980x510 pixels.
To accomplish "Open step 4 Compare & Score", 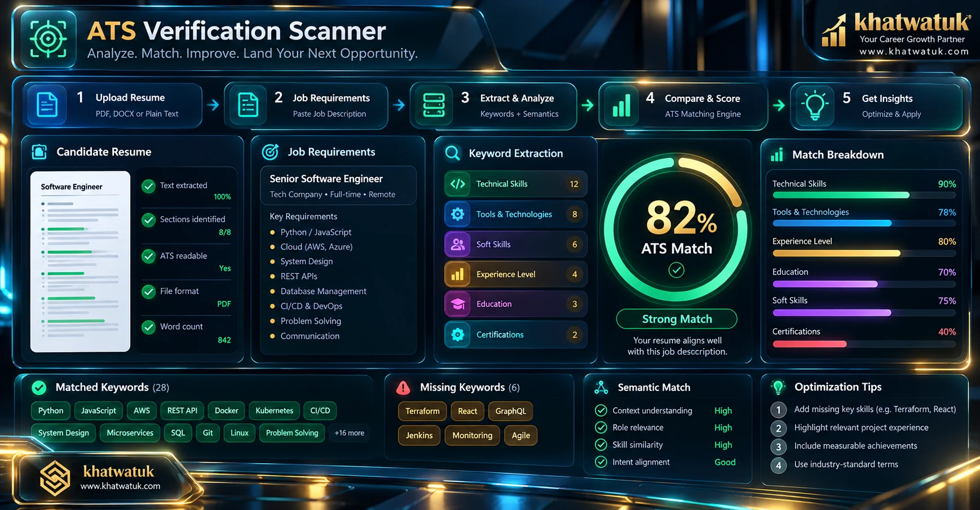I will click(x=683, y=106).
